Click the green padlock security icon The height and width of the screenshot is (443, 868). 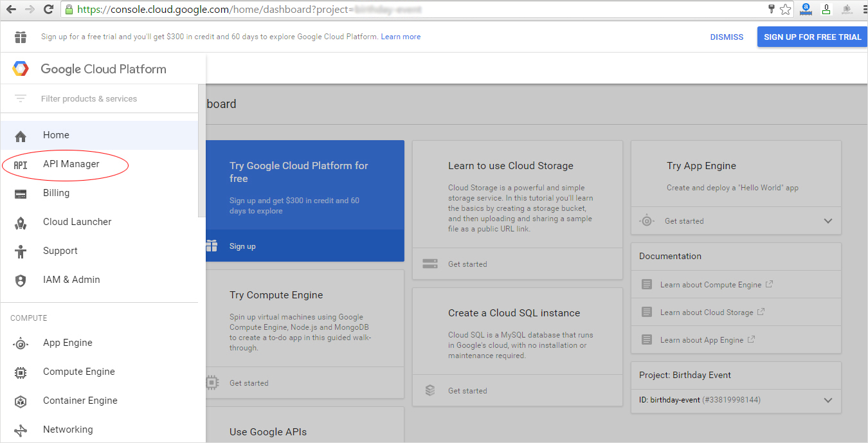tap(69, 10)
